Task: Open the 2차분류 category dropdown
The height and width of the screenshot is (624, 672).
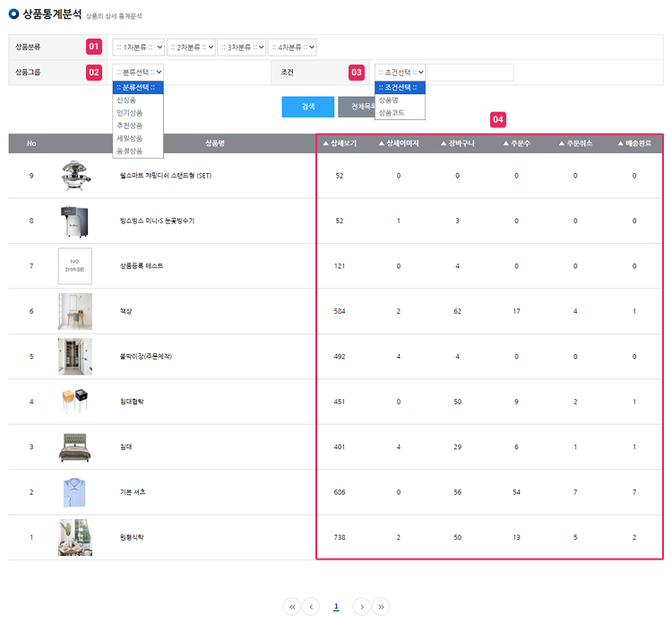Action: [191, 48]
